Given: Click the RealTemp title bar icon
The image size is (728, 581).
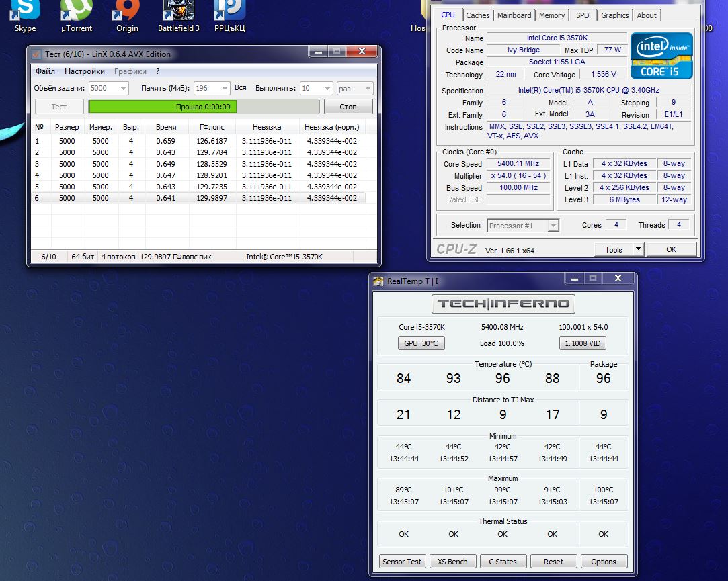Looking at the screenshot, I should [378, 281].
